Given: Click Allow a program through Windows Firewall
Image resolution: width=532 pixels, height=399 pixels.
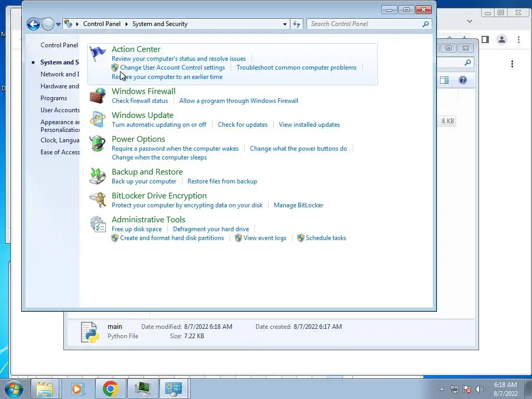Looking at the screenshot, I should click(238, 101).
